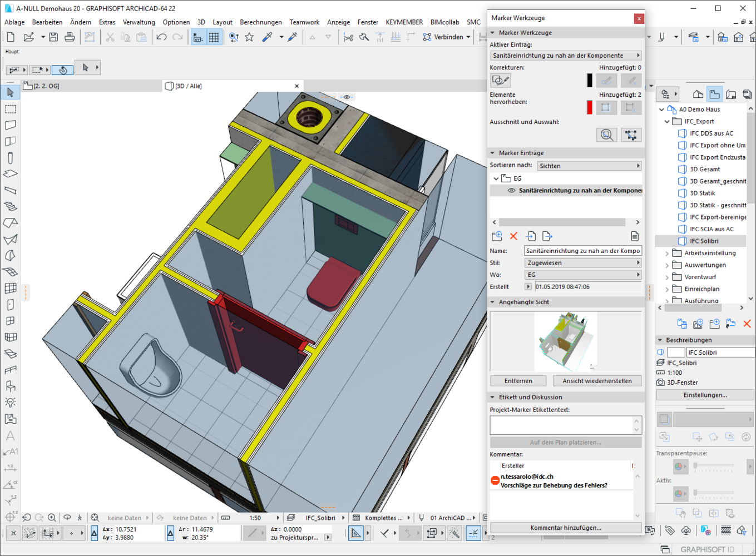Open the Bearbeiten menu
This screenshot has width=756, height=556.
(47, 22)
